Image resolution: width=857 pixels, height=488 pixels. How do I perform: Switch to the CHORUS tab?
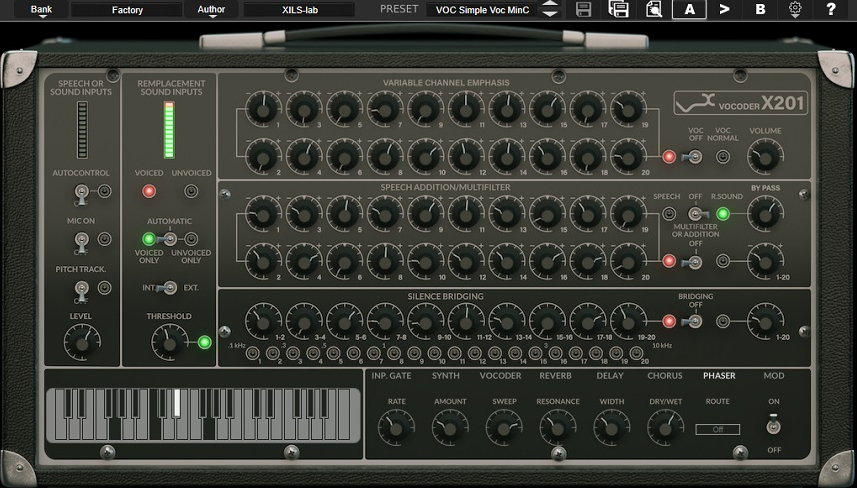665,376
